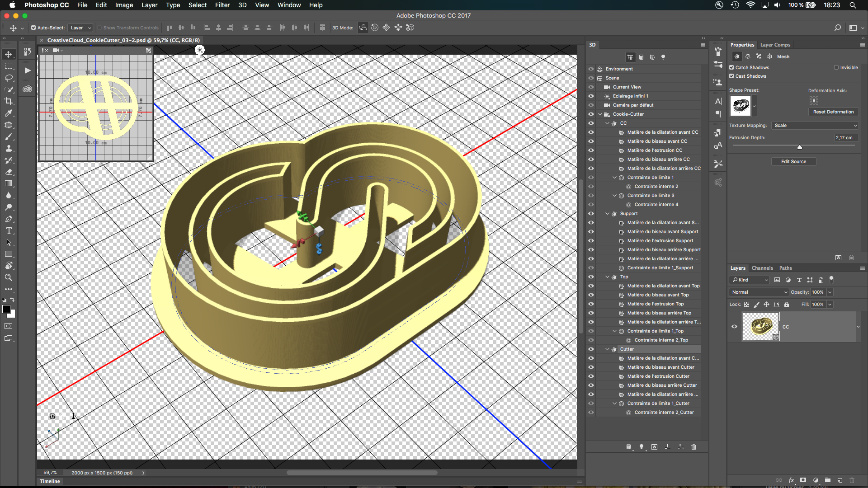The width and height of the screenshot is (868, 488).
Task: Delete selected 3D object with trash icon
Action: coord(694,447)
